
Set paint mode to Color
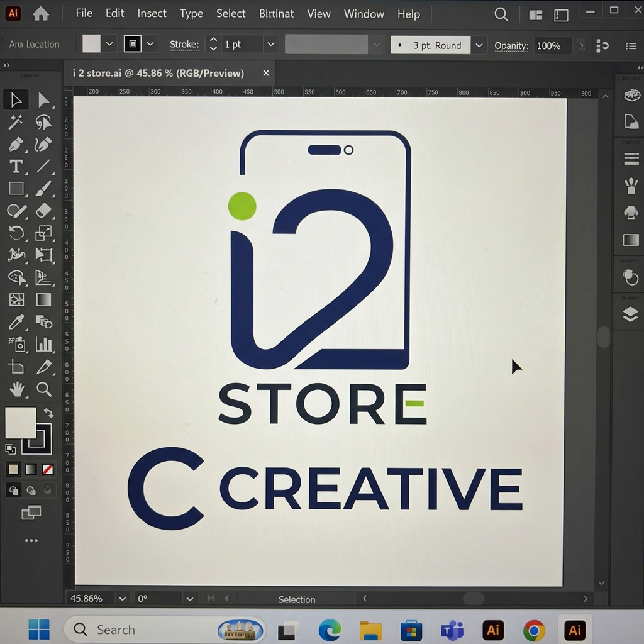(x=13, y=469)
